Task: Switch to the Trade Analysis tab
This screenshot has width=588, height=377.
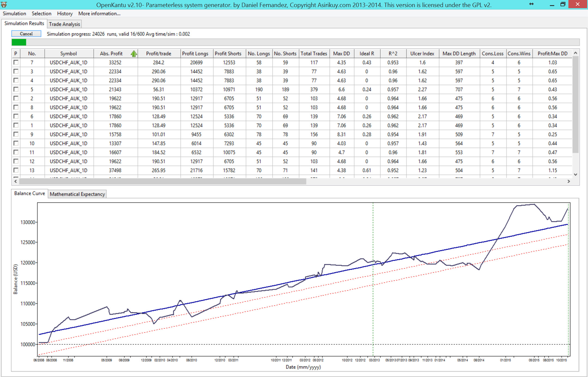Action: (65, 24)
